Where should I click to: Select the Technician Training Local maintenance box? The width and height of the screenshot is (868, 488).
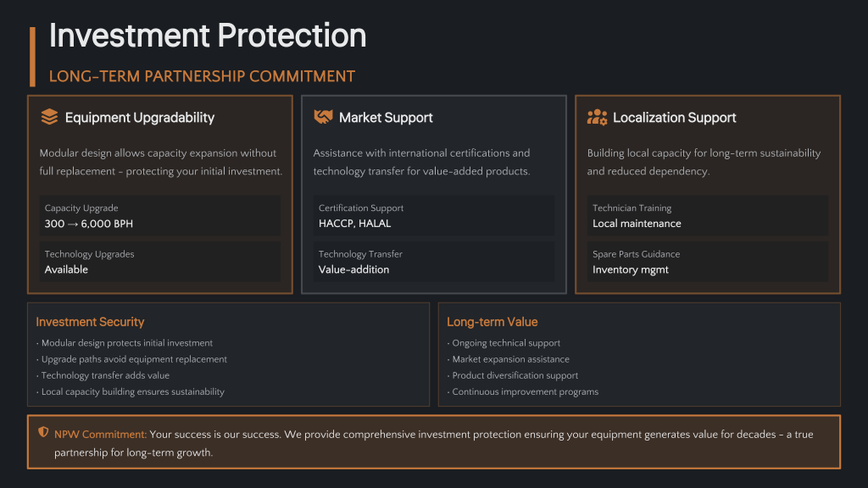coord(708,216)
